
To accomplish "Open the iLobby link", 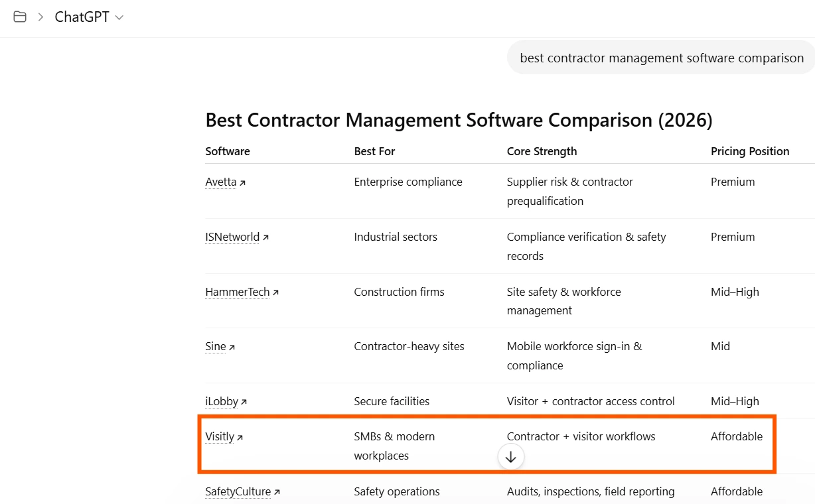I will pos(222,401).
